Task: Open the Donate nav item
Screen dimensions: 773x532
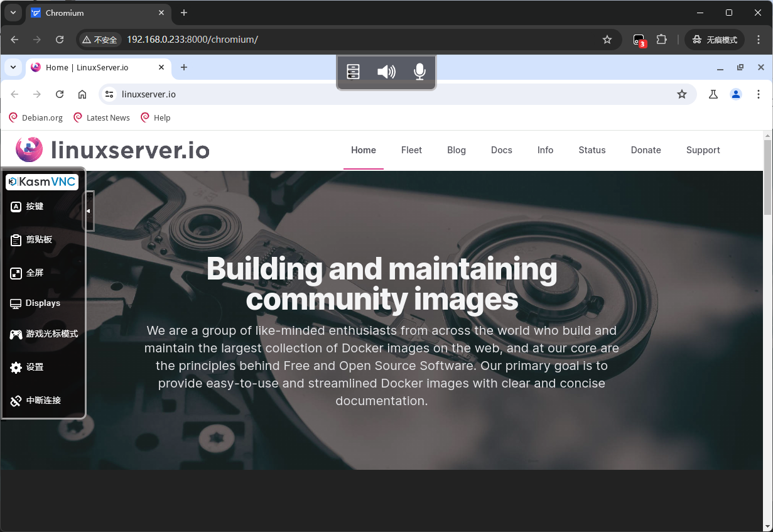Action: 646,150
